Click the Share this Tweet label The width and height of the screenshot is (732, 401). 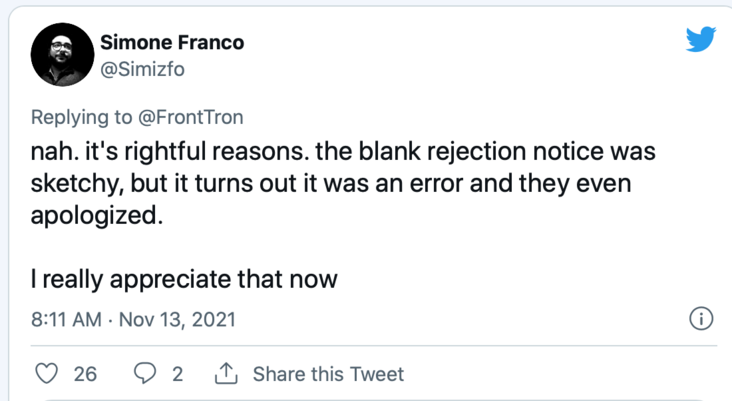click(x=328, y=374)
